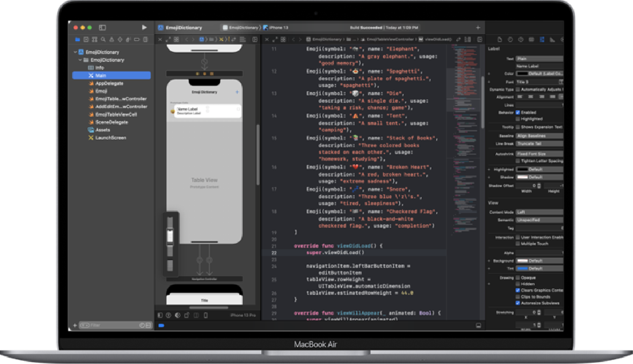
Task: Show the File inspector icon
Action: tap(500, 39)
